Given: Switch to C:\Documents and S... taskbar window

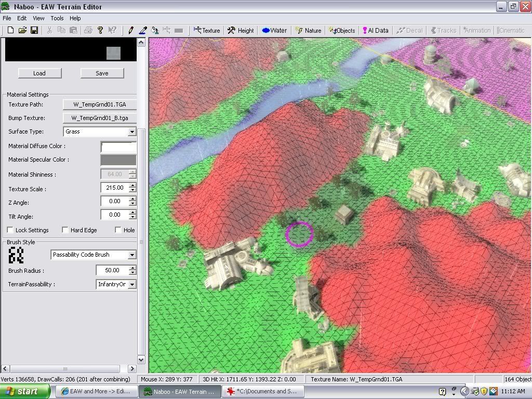Looking at the screenshot, I should [263, 392].
